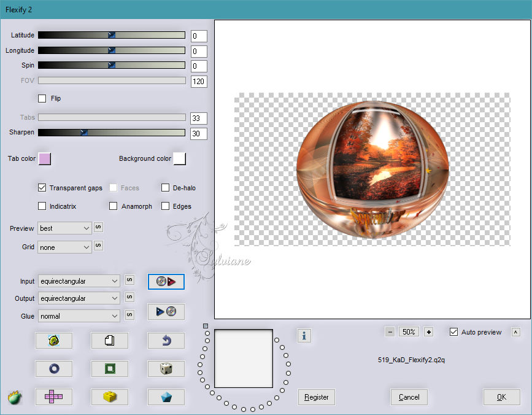The width and height of the screenshot is (532, 415).
Task: Click the S button next to Output
Action: pyautogui.click(x=129, y=297)
